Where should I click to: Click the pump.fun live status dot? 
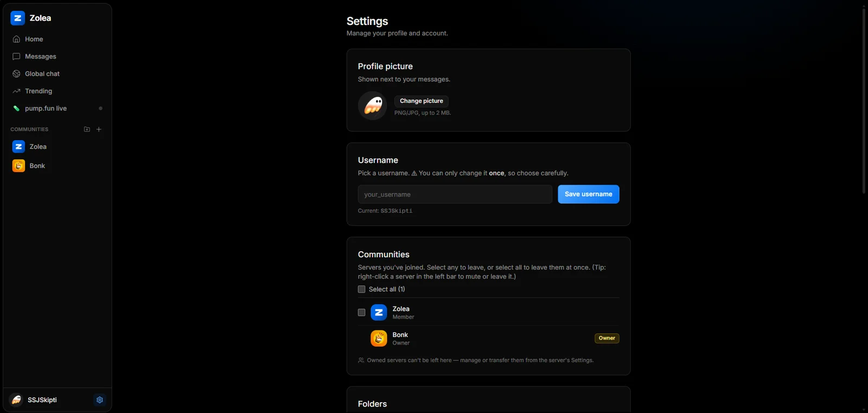(x=100, y=109)
